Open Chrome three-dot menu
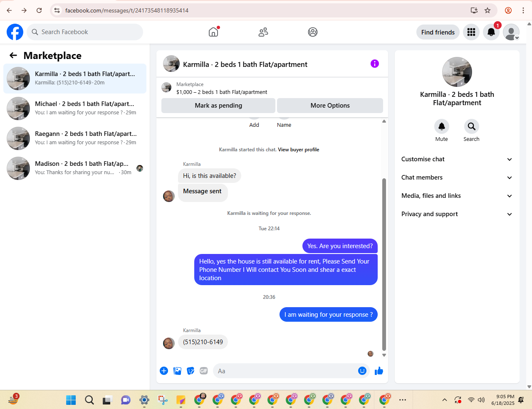Screen dimensions: 532x409 (523, 10)
